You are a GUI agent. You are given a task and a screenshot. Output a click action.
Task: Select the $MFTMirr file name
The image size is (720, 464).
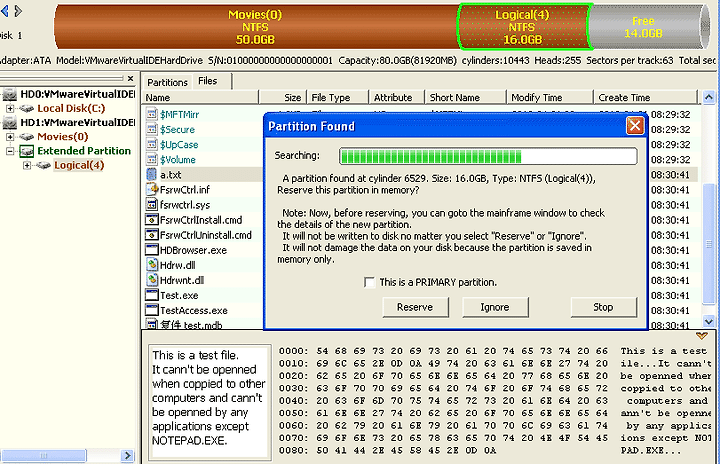click(180, 114)
